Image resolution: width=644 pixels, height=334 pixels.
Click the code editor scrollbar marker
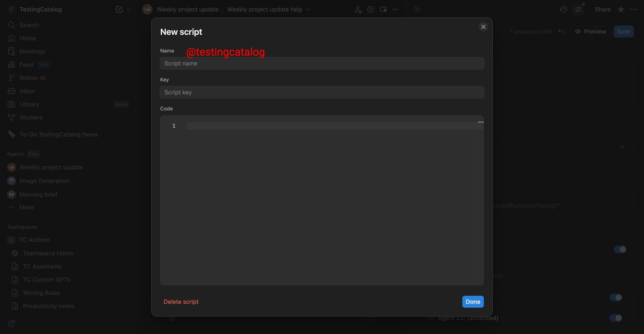(481, 122)
